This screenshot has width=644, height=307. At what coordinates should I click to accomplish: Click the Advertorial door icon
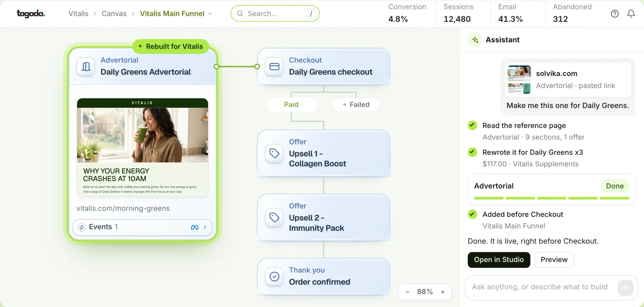click(x=86, y=66)
